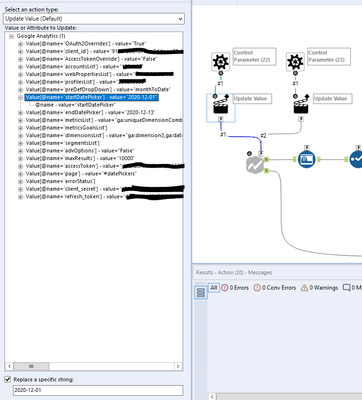Select the Control Parameter (22) gear icon

coord(220,61)
